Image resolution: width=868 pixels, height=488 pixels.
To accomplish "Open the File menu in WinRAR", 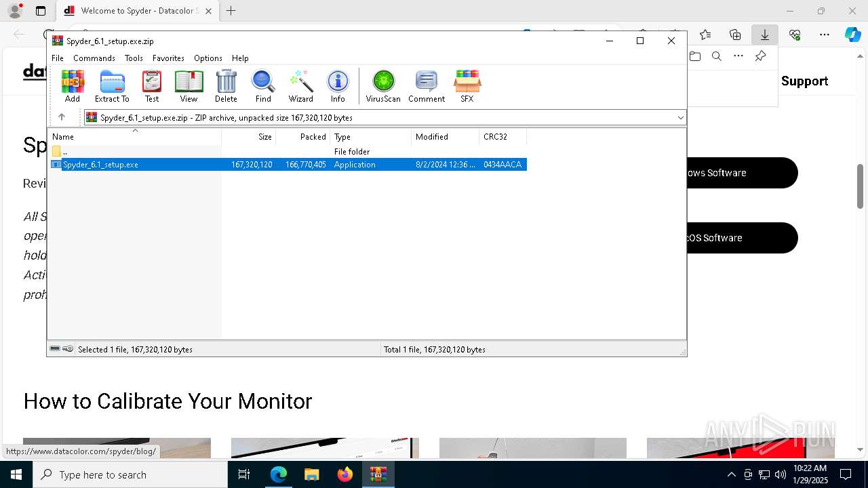I will pyautogui.click(x=58, y=58).
